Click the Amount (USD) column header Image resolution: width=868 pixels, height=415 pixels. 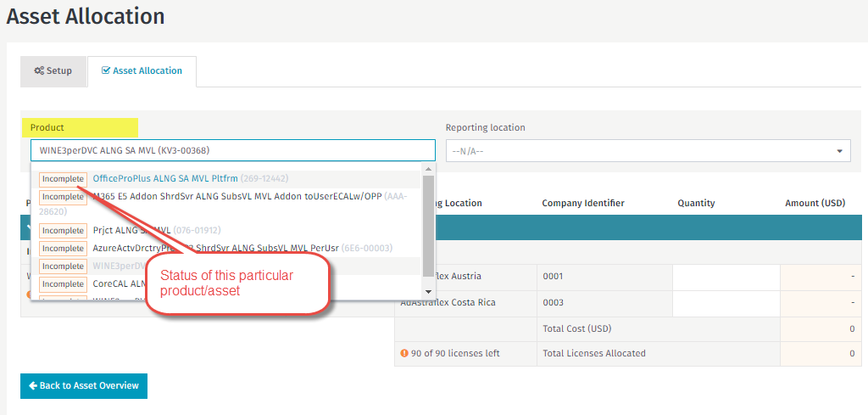(815, 203)
